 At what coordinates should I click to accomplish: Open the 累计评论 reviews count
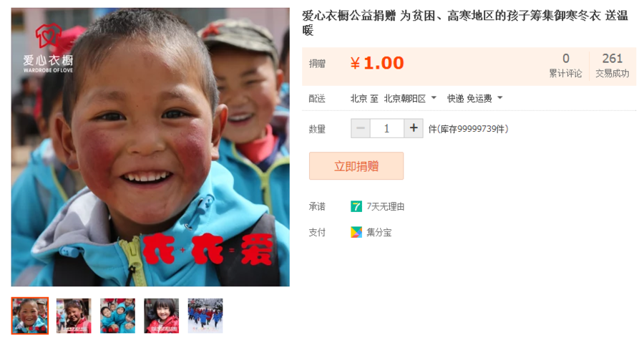565,66
